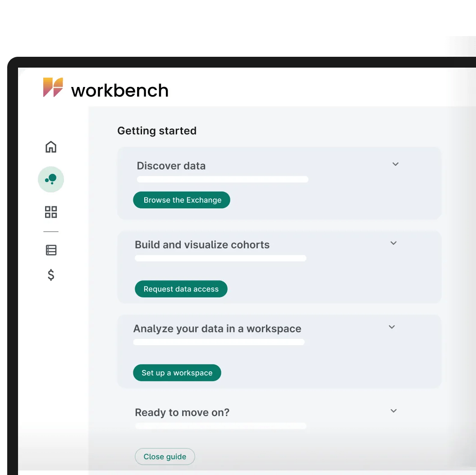Click Set up a workspace
The image size is (476, 475).
pyautogui.click(x=177, y=373)
